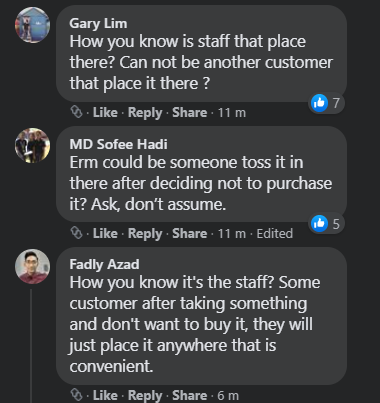Open Gary Lim's profile picture
Image resolution: width=380 pixels, height=403 pixels.
32,25
